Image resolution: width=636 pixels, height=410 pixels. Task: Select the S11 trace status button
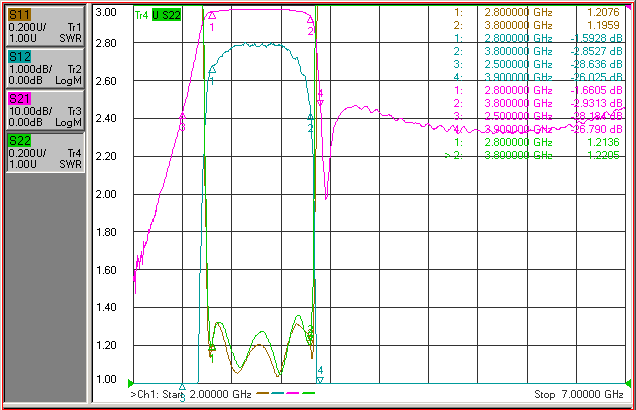pos(45,26)
